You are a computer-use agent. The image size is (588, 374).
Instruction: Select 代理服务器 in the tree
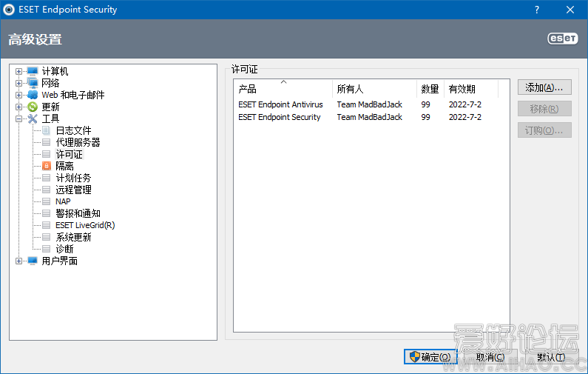point(78,142)
